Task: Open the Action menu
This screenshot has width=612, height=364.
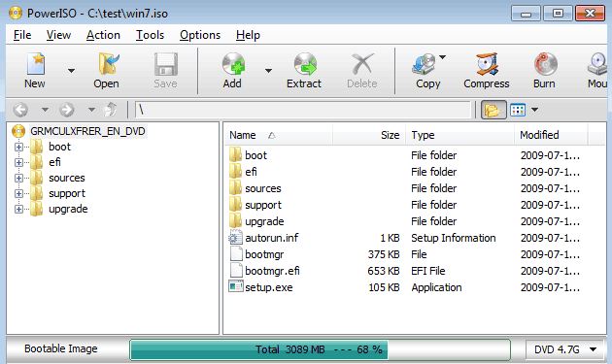Action: pos(103,35)
